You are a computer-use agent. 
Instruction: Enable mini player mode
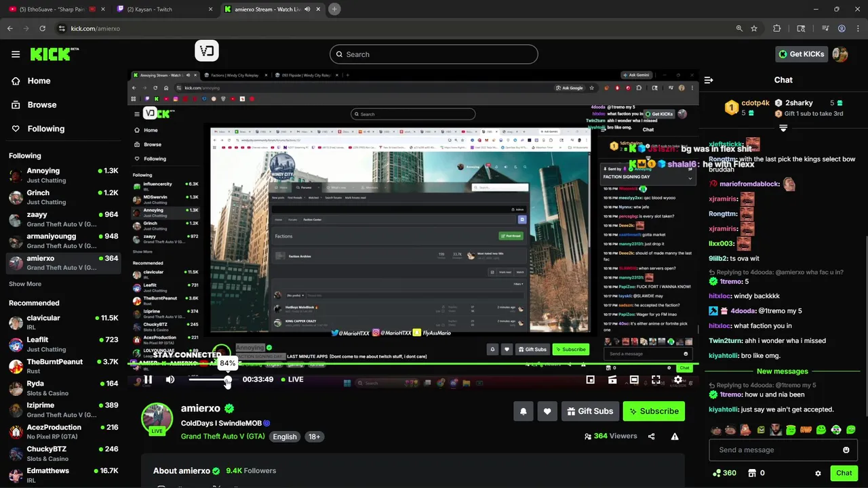tap(591, 380)
